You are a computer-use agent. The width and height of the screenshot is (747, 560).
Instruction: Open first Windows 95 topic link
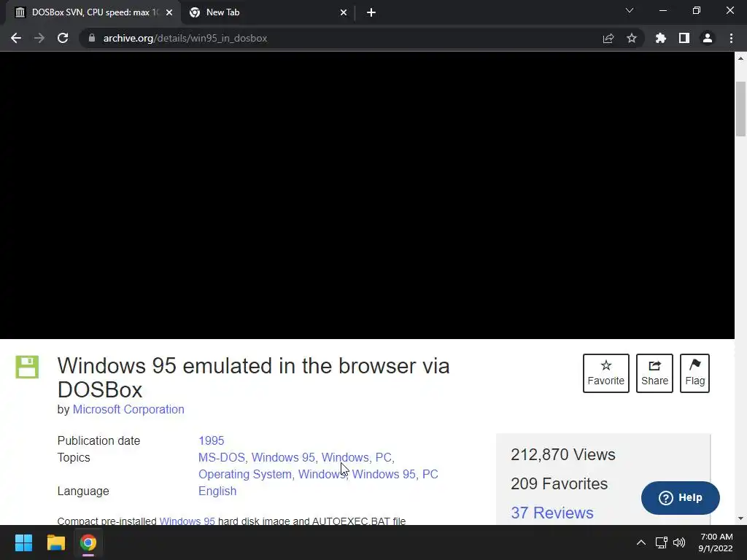tap(283, 457)
